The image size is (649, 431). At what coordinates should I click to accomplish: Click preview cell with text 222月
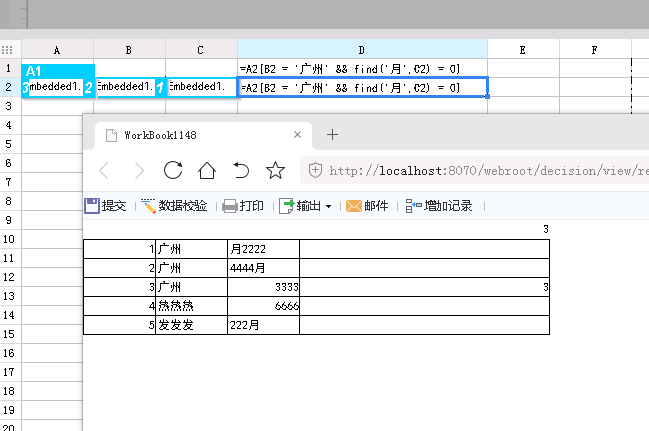click(263, 325)
